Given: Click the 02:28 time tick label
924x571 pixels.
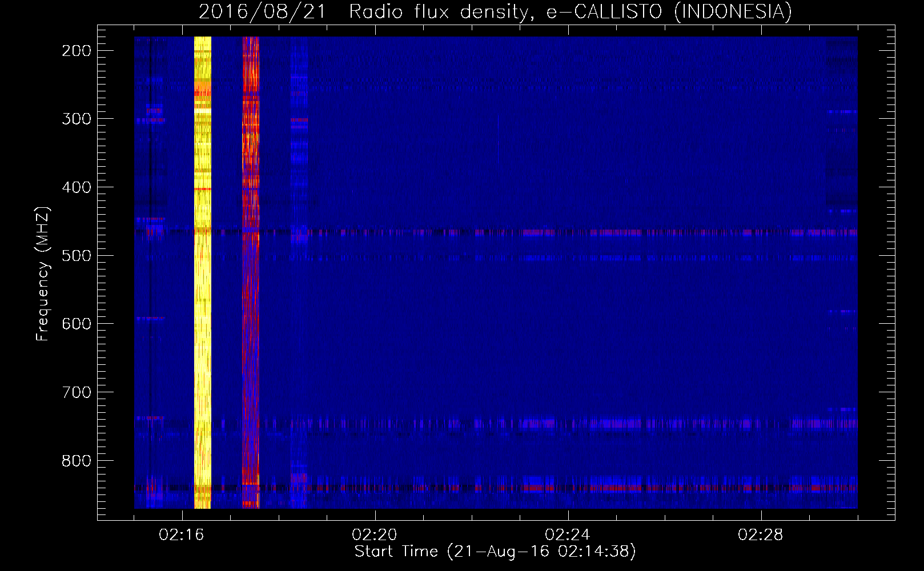Looking at the screenshot, I should pyautogui.click(x=761, y=535).
